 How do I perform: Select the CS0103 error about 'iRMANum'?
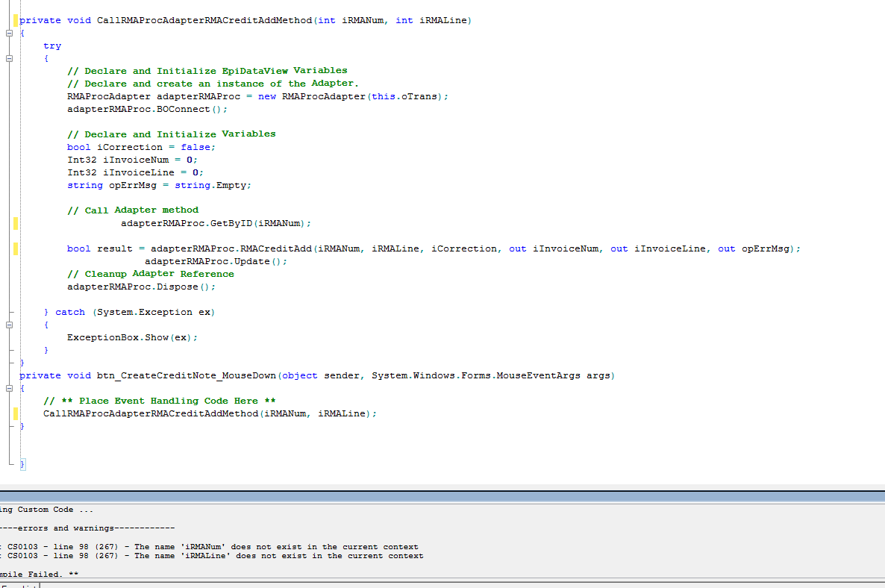pos(210,547)
